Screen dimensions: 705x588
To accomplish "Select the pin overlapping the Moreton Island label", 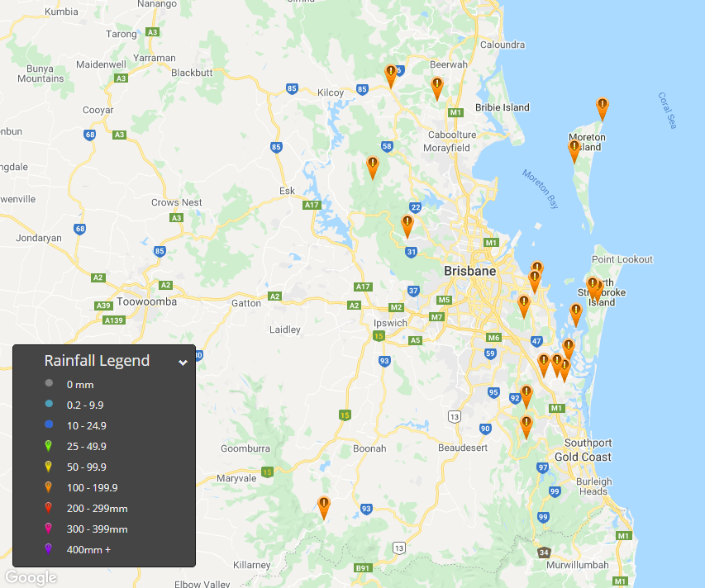I will point(574,151).
